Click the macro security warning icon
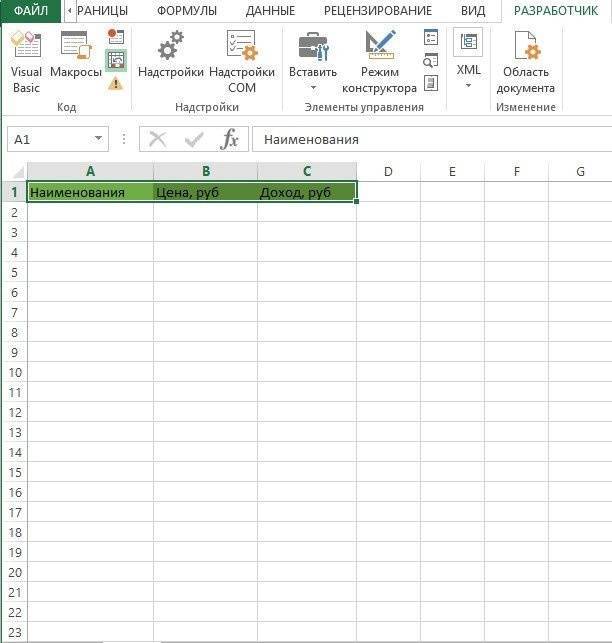 point(115,84)
